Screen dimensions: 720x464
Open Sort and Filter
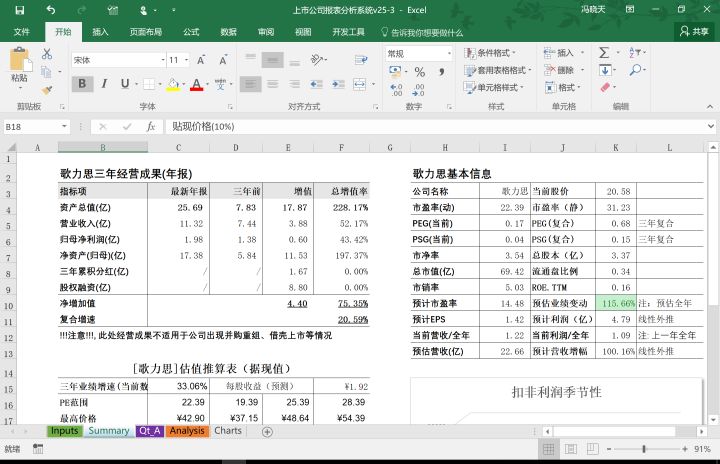point(636,52)
